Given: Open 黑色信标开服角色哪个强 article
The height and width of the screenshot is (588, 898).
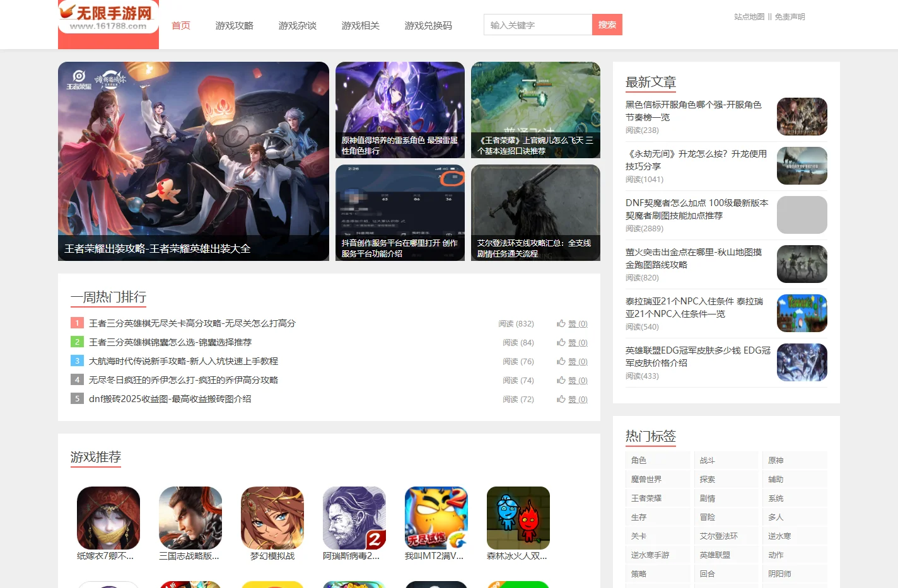Looking at the screenshot, I should pos(694,111).
